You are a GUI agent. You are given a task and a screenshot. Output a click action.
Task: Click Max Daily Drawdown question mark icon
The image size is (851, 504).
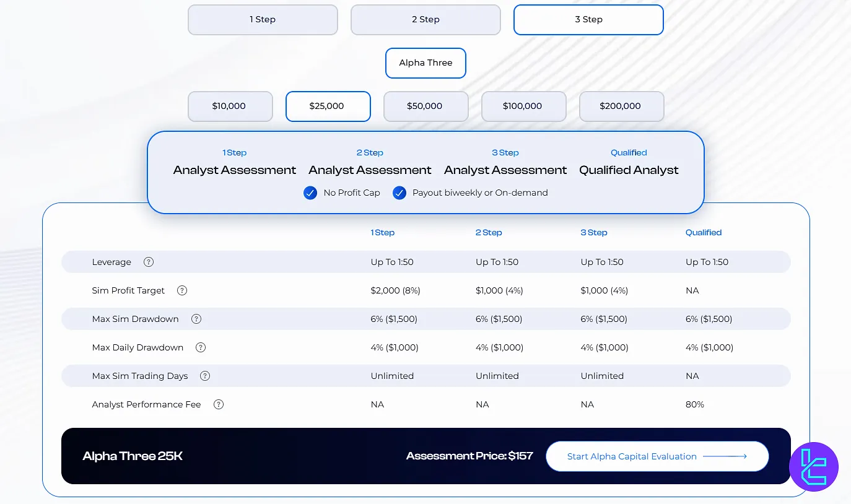[x=201, y=347]
